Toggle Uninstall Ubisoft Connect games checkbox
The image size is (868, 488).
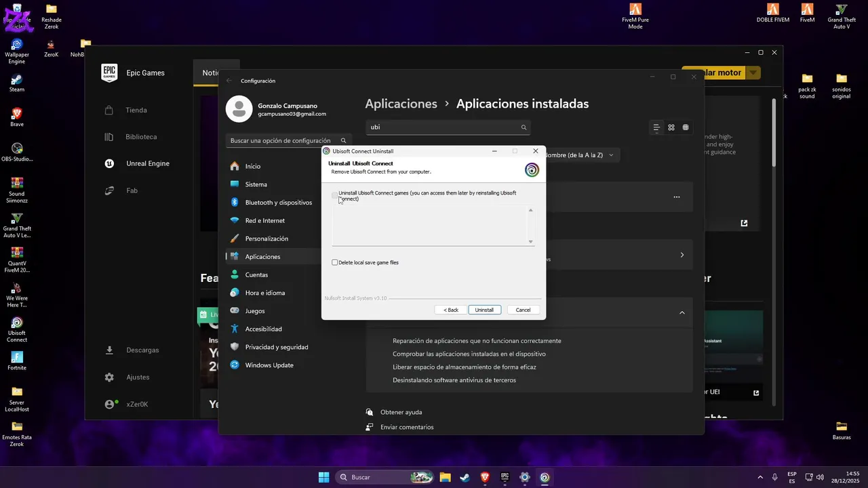pyautogui.click(x=334, y=196)
